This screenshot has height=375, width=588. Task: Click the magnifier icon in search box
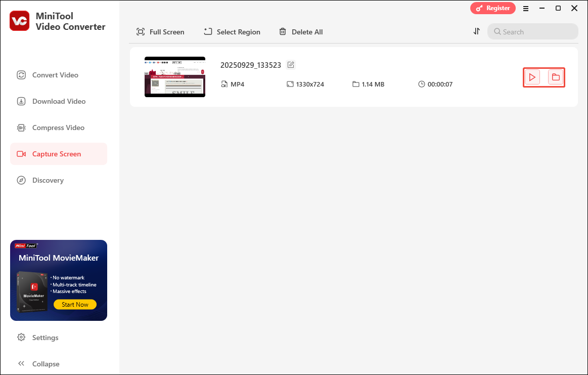pyautogui.click(x=497, y=31)
